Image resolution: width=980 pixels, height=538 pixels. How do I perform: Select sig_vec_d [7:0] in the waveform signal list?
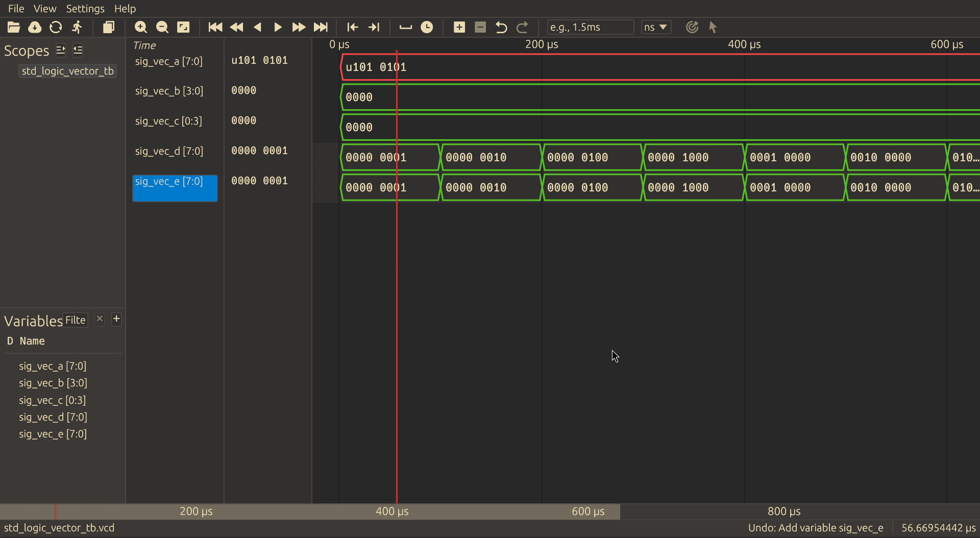click(169, 151)
